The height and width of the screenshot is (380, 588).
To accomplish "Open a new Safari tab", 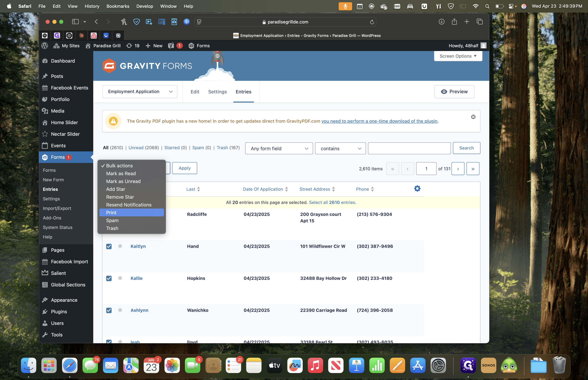I will click(x=467, y=22).
